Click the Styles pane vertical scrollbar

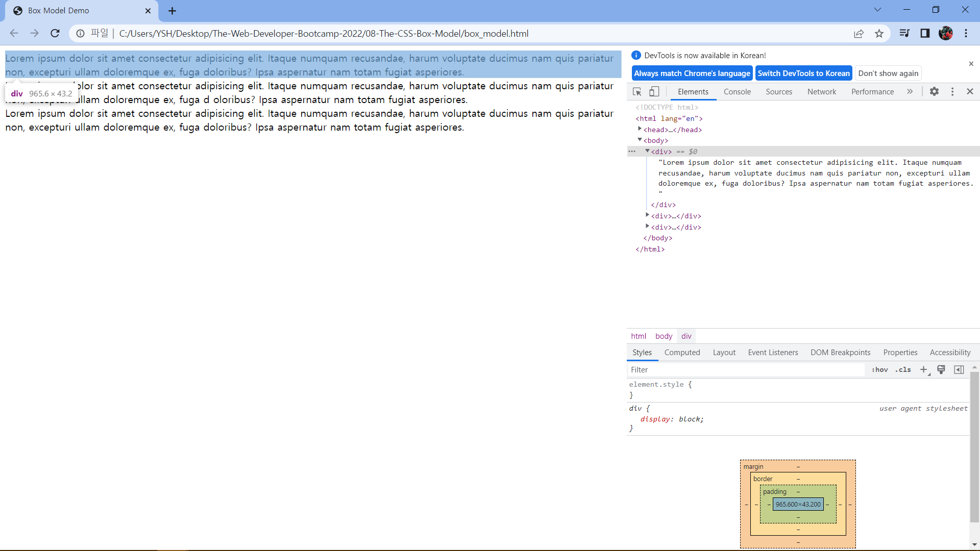974,446
